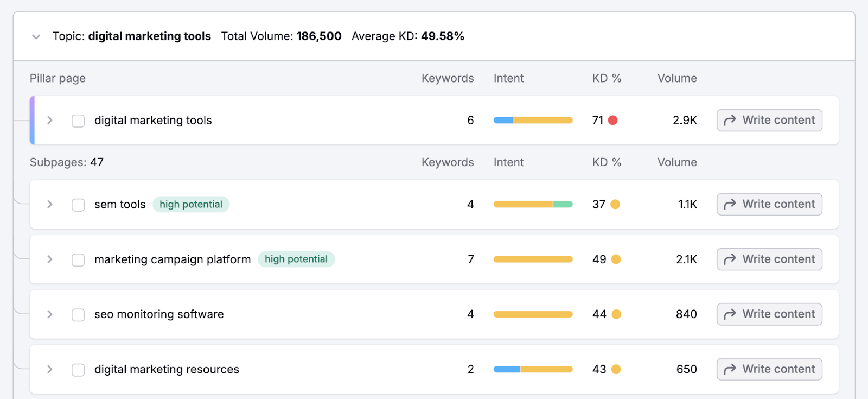Tick the digital marketing resources checkbox
This screenshot has height=399, width=868.
(x=78, y=370)
